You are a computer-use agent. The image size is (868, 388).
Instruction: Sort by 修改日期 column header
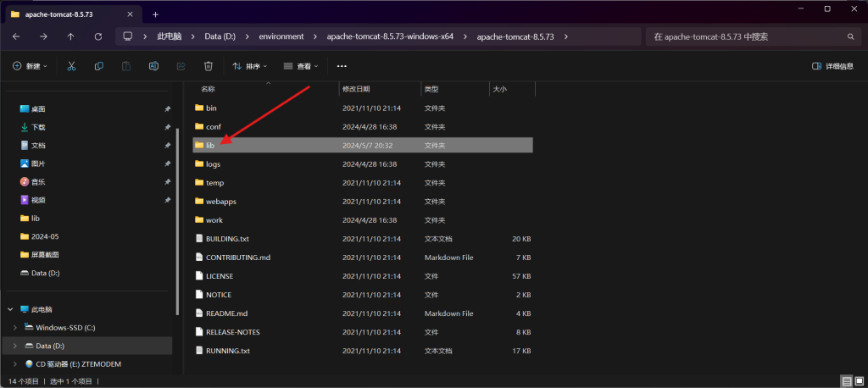356,89
